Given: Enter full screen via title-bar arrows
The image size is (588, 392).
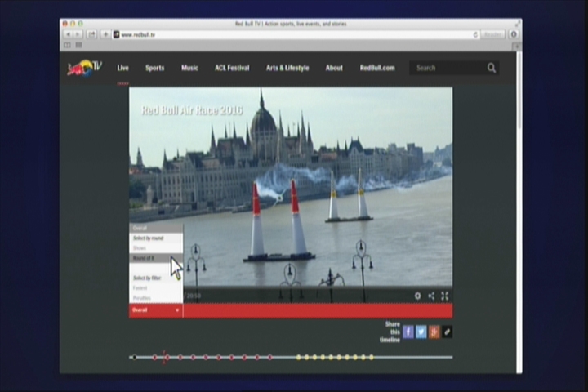Looking at the screenshot, I should 518,24.
